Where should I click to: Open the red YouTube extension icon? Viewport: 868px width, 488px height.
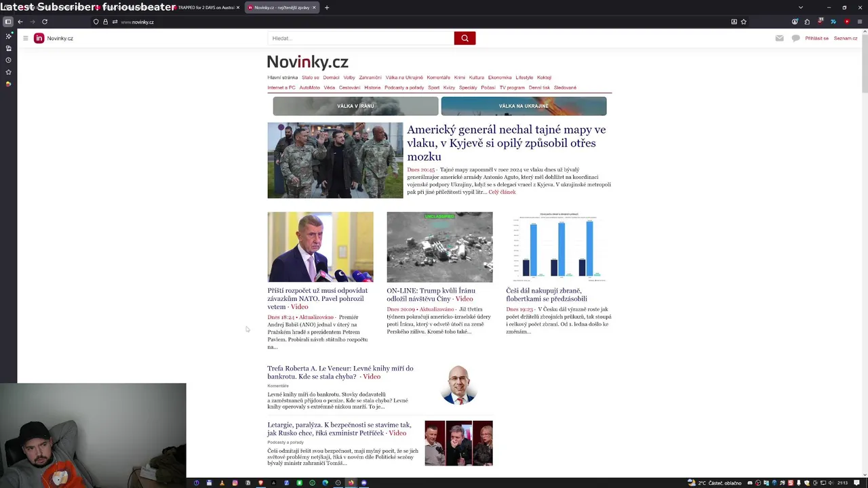point(847,22)
